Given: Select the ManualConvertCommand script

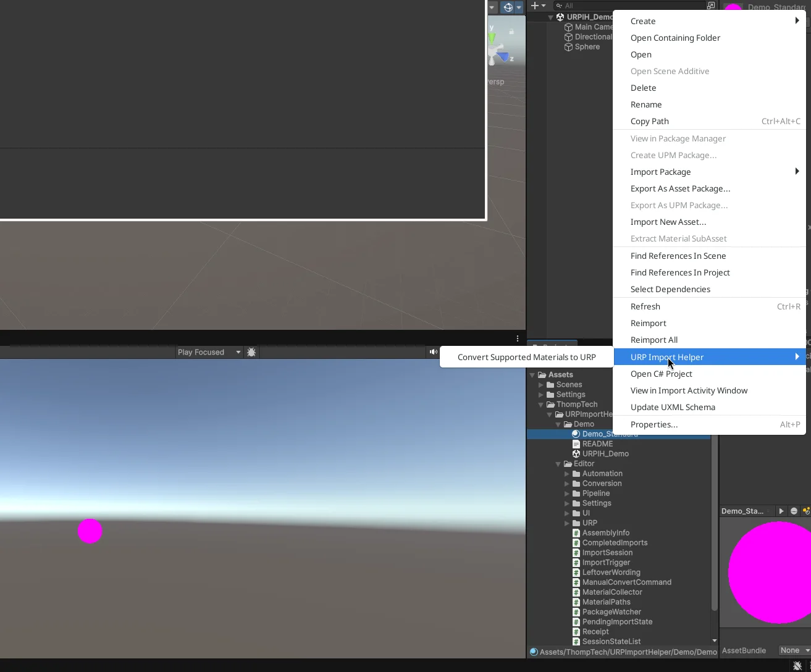Looking at the screenshot, I should (x=626, y=582).
